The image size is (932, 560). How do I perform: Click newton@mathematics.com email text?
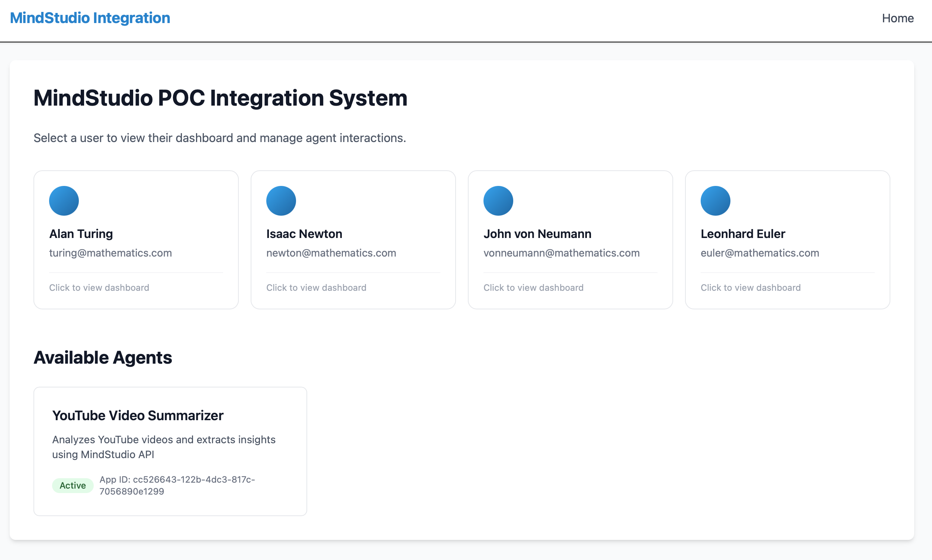[331, 253]
